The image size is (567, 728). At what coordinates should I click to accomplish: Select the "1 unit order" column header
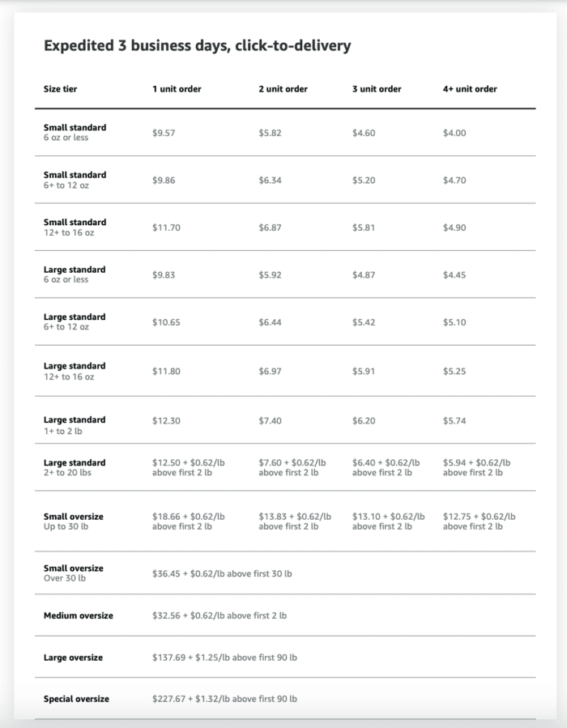tap(177, 89)
